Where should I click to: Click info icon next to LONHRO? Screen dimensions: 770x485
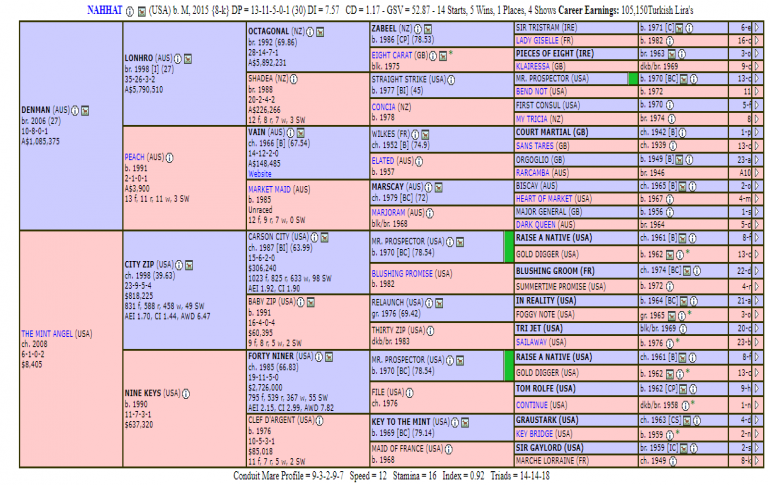pyautogui.click(x=177, y=58)
